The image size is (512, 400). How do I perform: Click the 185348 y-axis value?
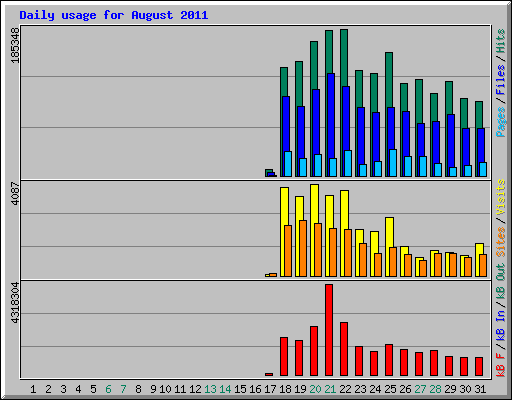pos(15,45)
